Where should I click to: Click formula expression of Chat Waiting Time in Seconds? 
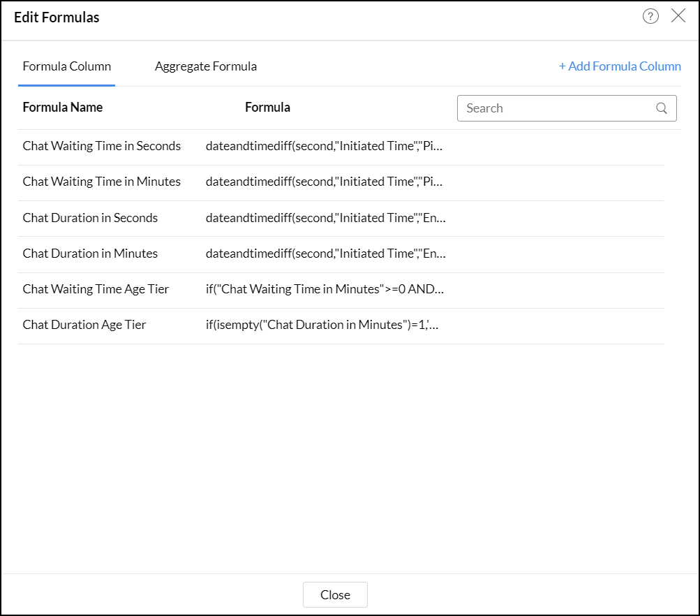click(x=325, y=146)
